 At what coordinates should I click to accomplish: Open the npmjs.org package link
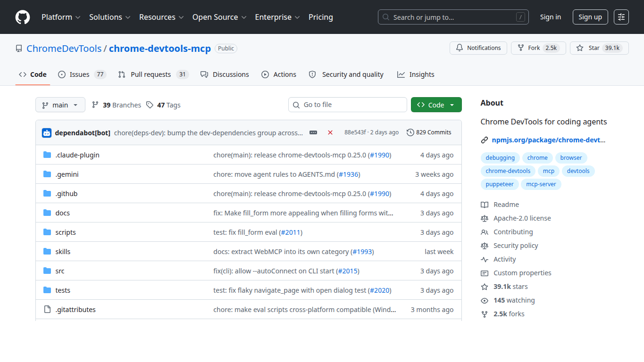point(549,140)
